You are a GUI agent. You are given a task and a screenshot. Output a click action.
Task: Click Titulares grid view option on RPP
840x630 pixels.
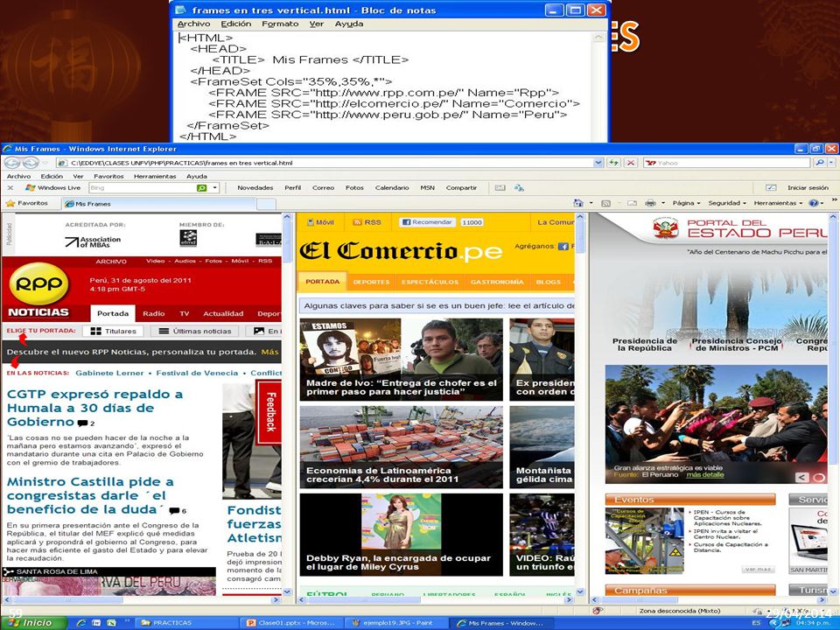(113, 331)
